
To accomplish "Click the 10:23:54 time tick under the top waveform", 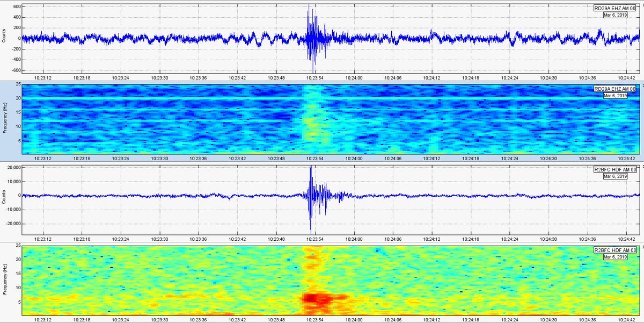I will point(315,78).
